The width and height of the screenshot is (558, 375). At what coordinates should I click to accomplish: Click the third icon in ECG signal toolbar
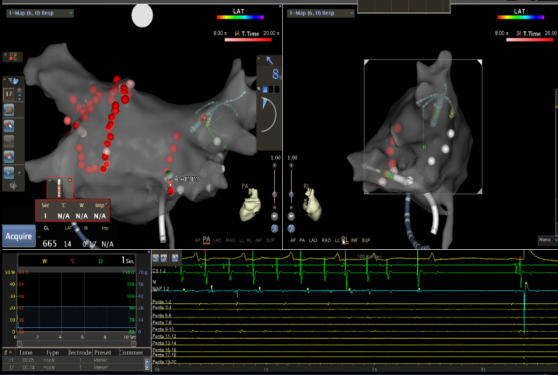pyautogui.click(x=175, y=258)
